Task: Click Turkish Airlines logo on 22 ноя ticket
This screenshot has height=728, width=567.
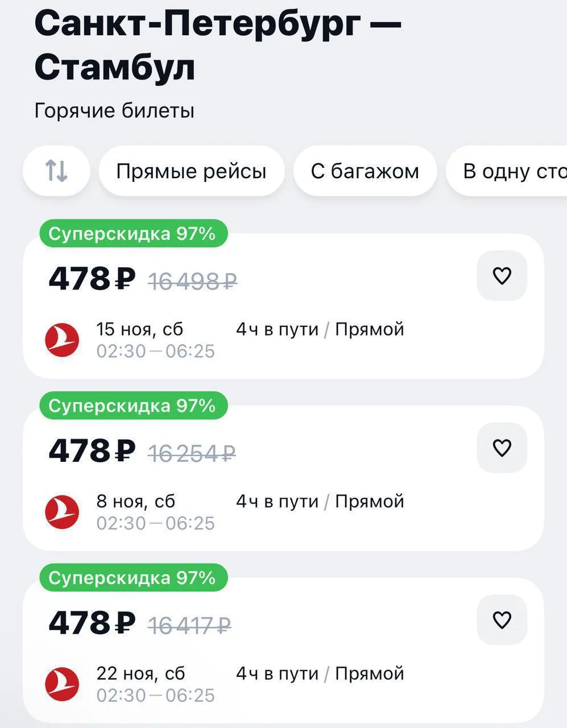Action: click(62, 684)
